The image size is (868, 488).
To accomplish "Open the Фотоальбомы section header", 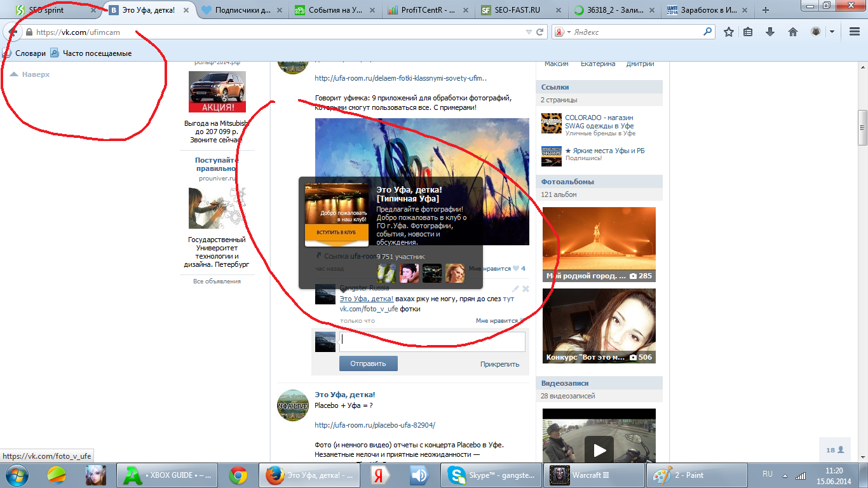I will [599, 182].
